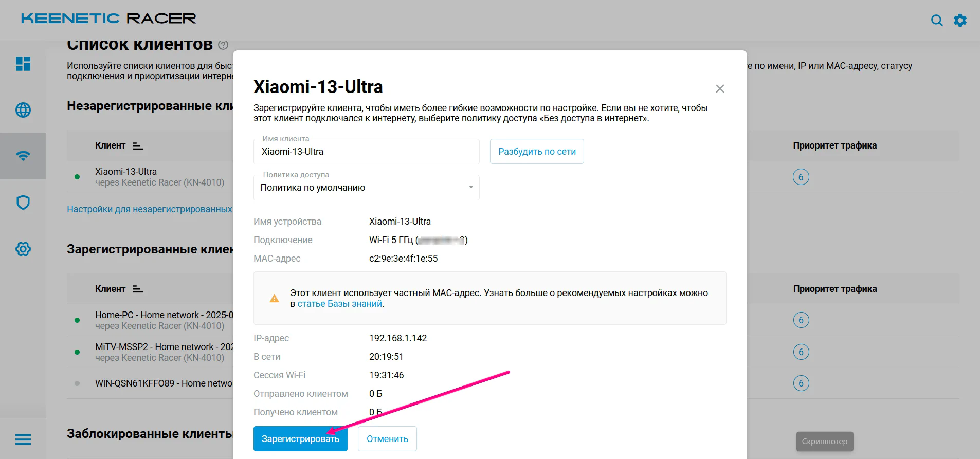Click the Сессия Wi-Fi value 19:31:46
This screenshot has height=459, width=980.
coord(387,375)
